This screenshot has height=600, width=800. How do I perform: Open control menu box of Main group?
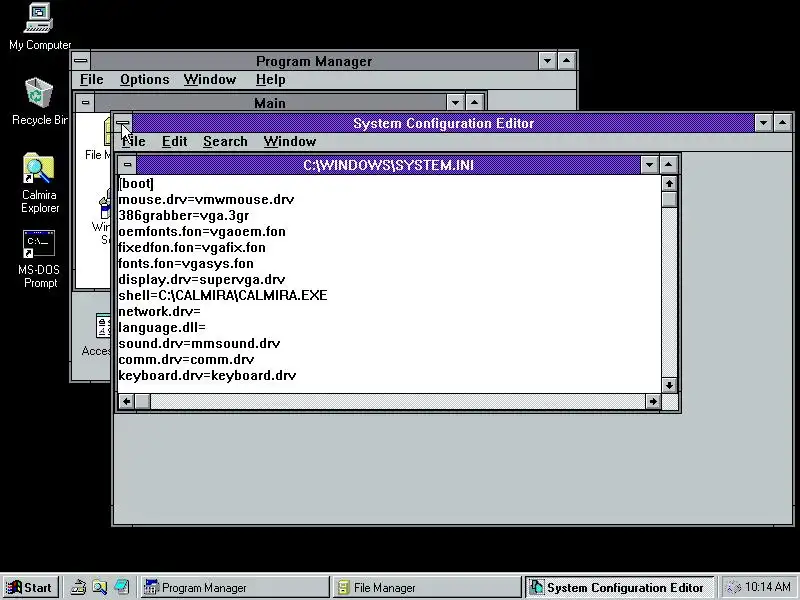coord(85,103)
